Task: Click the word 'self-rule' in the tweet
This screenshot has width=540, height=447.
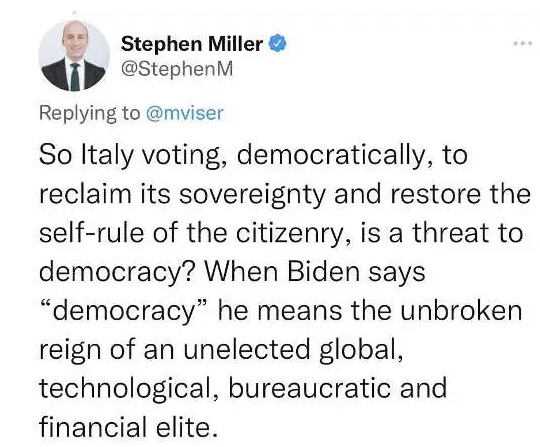Action: pyautogui.click(x=92, y=233)
